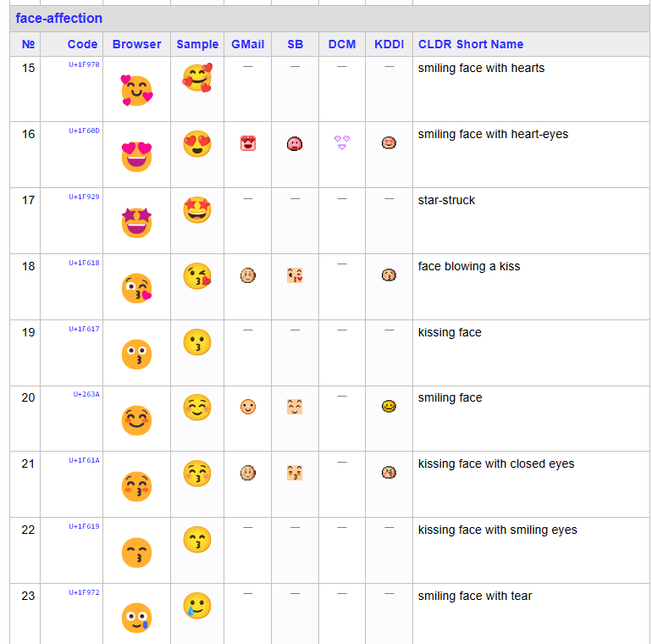Viewport: 652px width, 644px height.
Task: Select the Sample emoji for kissing face with smiling eyes
Action: click(x=196, y=540)
